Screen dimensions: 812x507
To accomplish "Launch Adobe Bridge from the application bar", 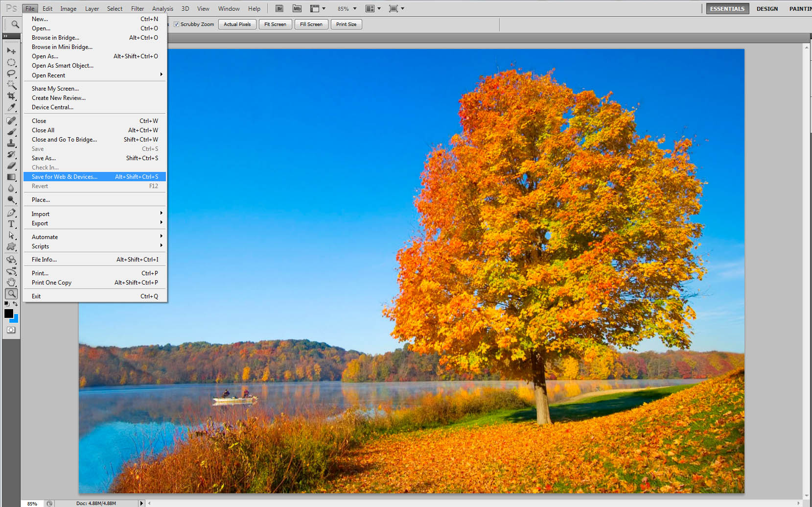I will pos(279,8).
